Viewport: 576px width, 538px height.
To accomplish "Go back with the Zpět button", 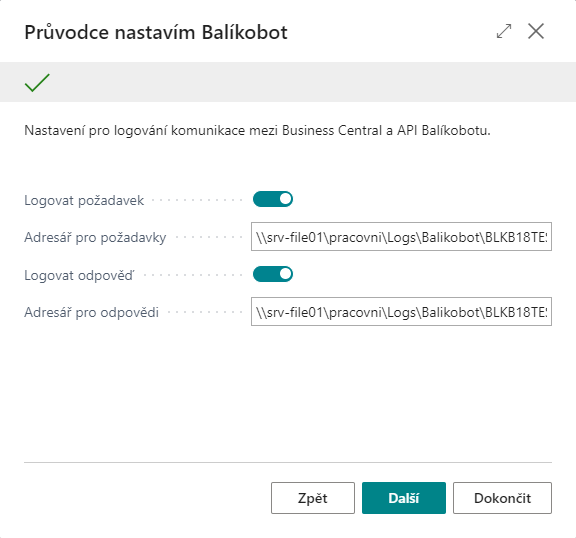I will pyautogui.click(x=313, y=498).
